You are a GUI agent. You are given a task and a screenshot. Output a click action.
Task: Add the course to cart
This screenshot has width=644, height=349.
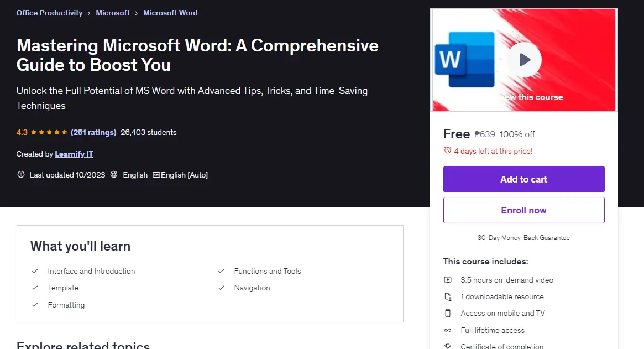(523, 179)
